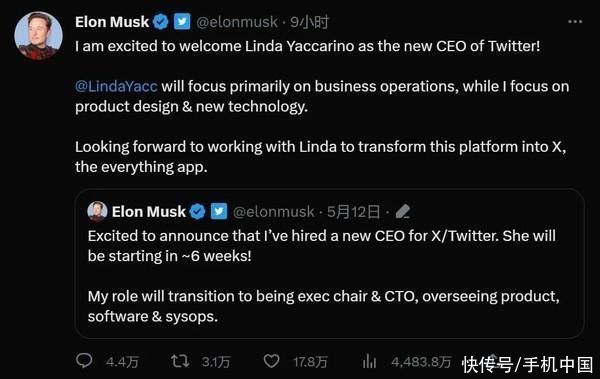Open the three-dot more options menu
Viewport: 600px width, 379px height.
[x=575, y=22]
